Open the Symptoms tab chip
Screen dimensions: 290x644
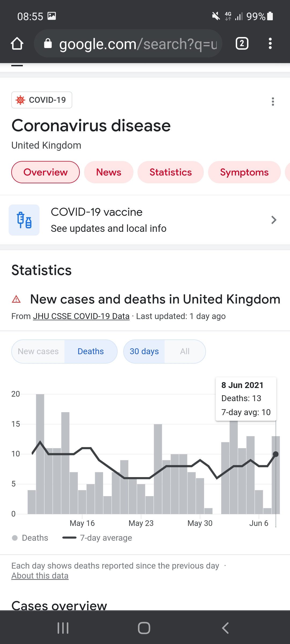pyautogui.click(x=244, y=172)
